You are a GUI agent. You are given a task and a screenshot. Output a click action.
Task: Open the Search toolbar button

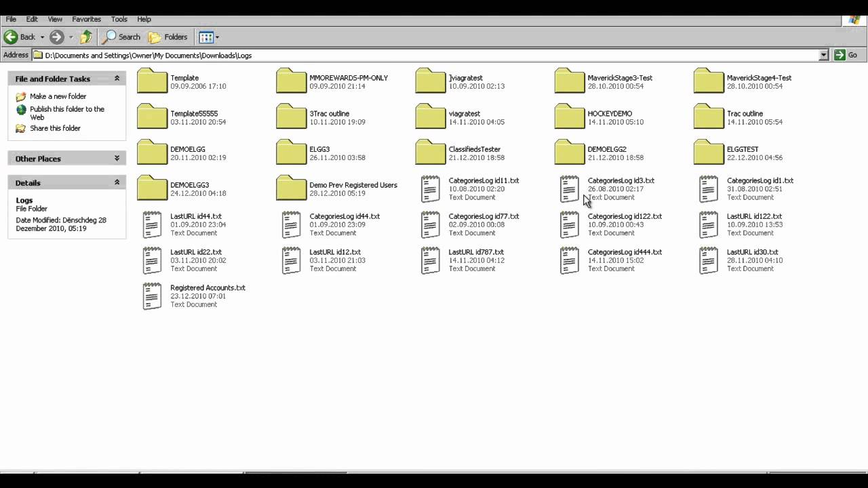[121, 37]
